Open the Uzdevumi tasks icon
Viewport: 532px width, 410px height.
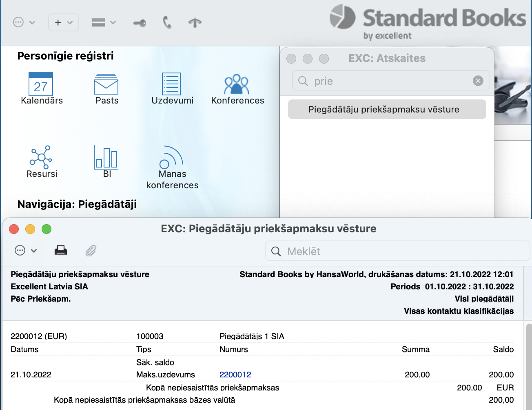(171, 84)
